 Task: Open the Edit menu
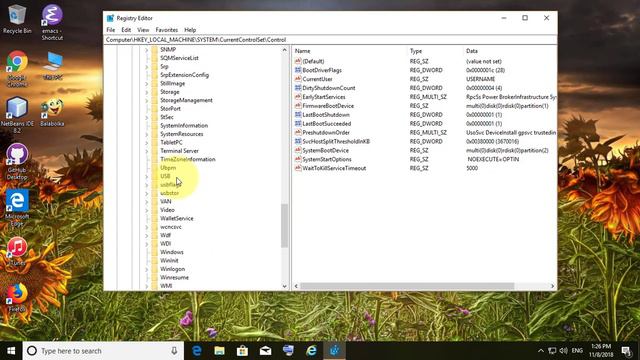click(x=126, y=30)
